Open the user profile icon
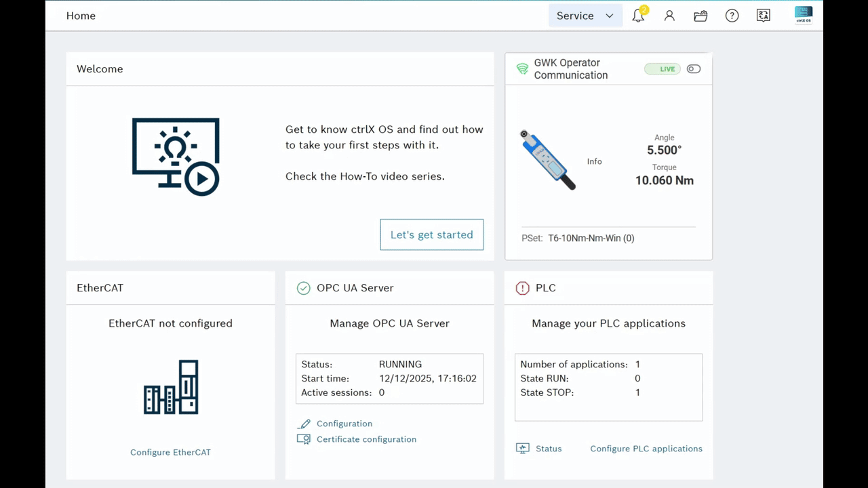The width and height of the screenshot is (868, 488). [669, 16]
